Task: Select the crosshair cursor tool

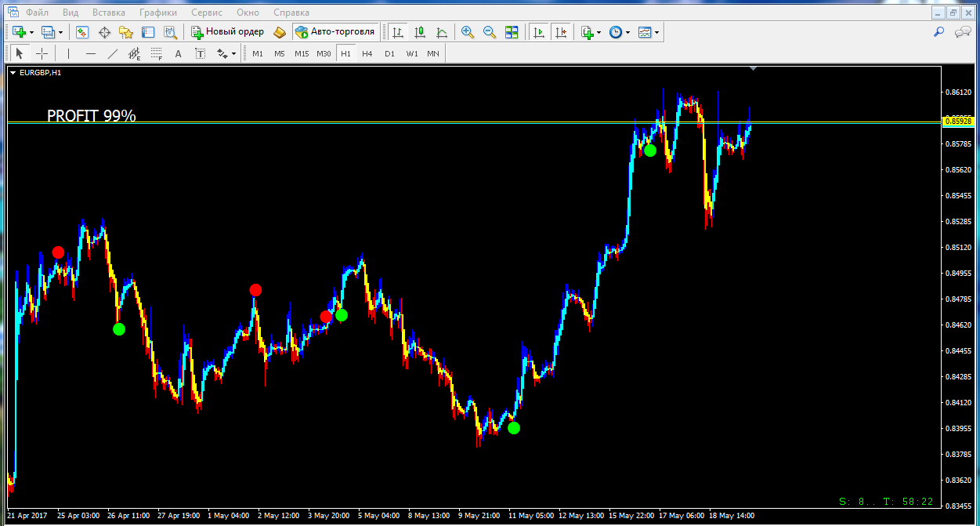Action: coord(42,53)
